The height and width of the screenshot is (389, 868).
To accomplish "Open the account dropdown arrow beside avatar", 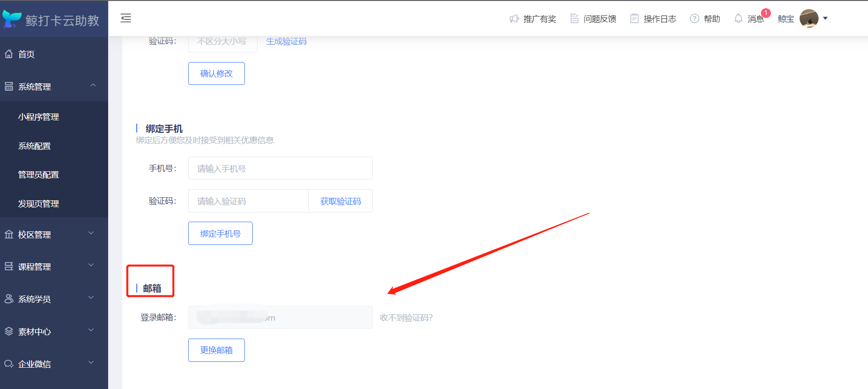I will (x=825, y=19).
